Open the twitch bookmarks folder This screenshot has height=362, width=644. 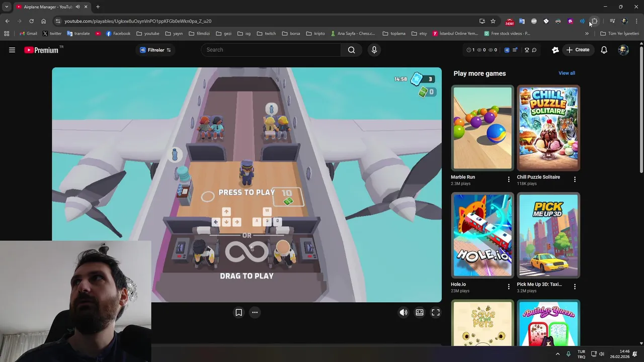coord(266,34)
